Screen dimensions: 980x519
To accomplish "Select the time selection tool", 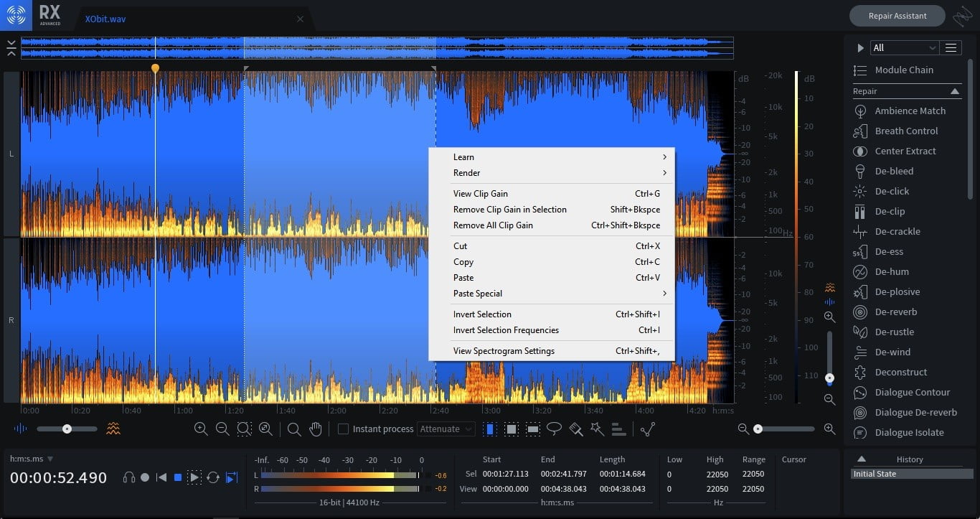I will point(490,429).
